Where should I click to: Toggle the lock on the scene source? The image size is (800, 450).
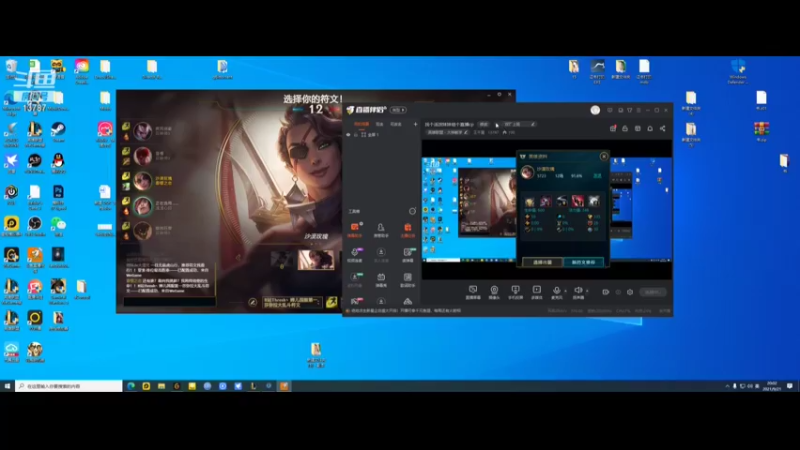[x=356, y=135]
